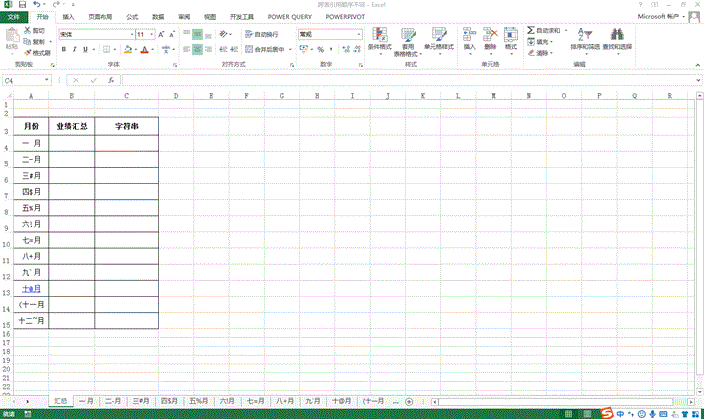Expand the Name Box dropdown arrow
Image resolution: width=704 pixels, height=419 pixels.
52,80
